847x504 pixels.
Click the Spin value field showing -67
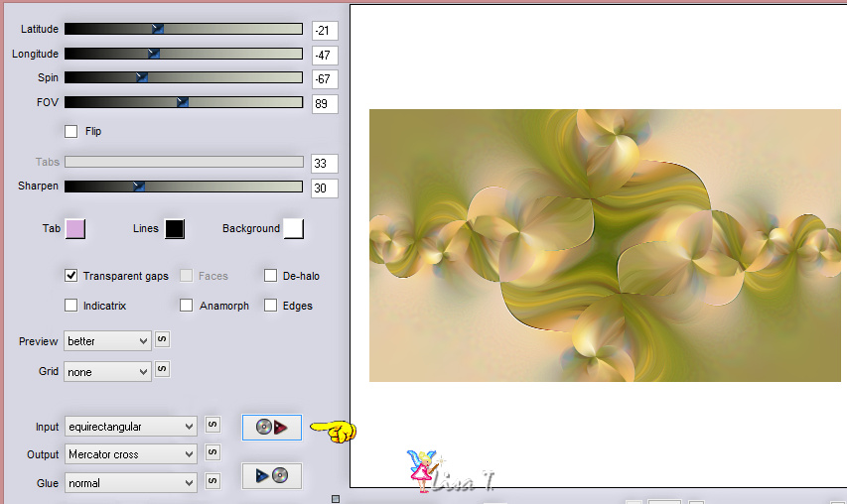325,79
